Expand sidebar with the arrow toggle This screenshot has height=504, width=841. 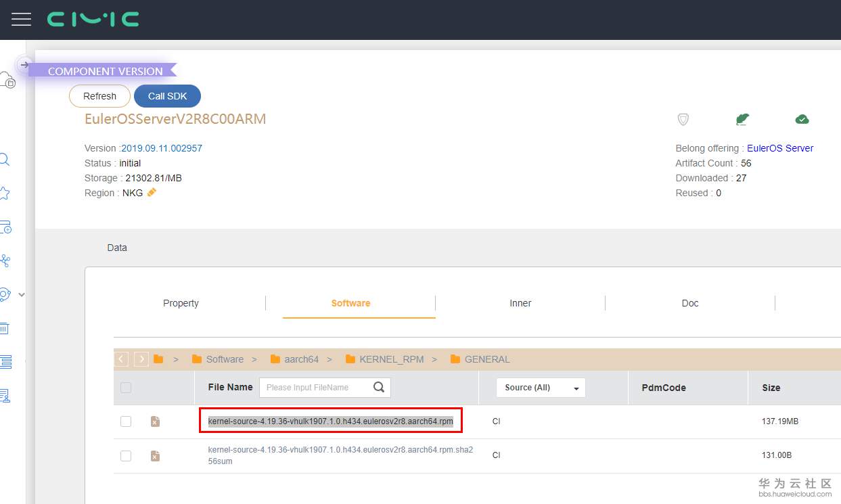point(24,65)
